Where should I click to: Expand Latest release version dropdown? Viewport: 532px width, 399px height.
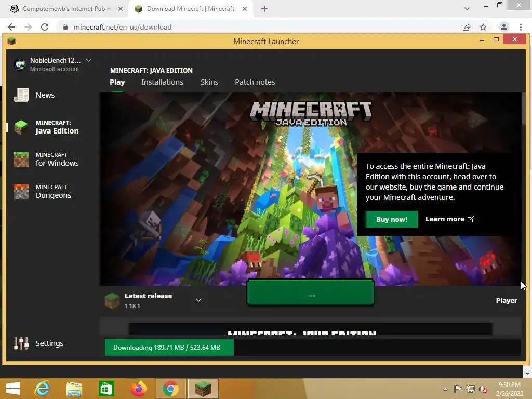click(x=199, y=300)
